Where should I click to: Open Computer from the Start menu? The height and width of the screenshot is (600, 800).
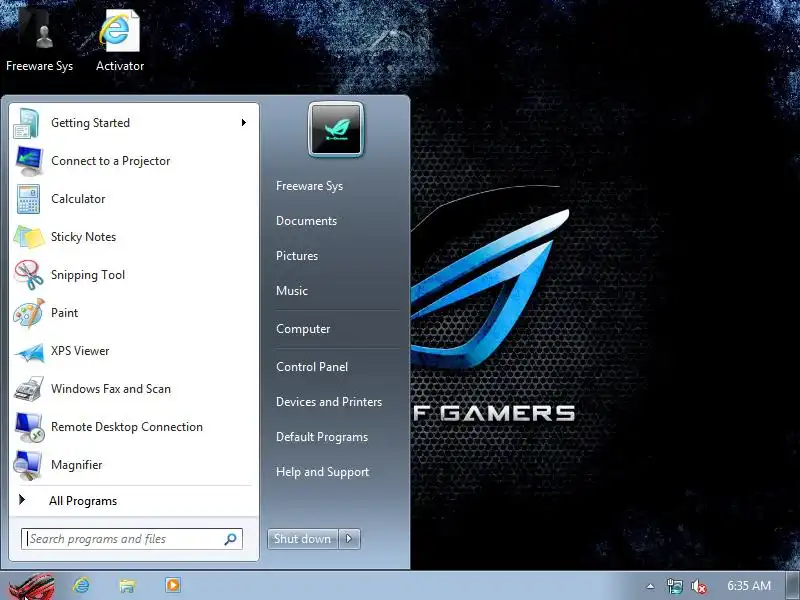[x=303, y=329]
